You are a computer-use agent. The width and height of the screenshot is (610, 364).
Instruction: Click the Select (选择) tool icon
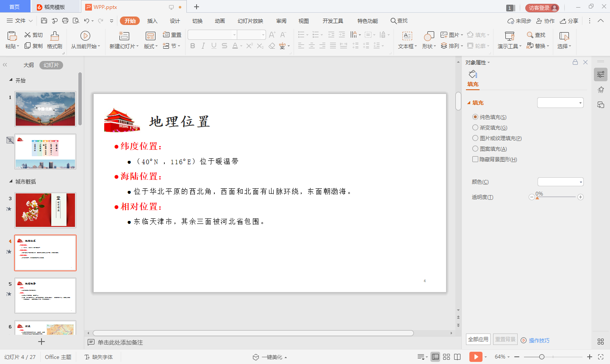564,36
